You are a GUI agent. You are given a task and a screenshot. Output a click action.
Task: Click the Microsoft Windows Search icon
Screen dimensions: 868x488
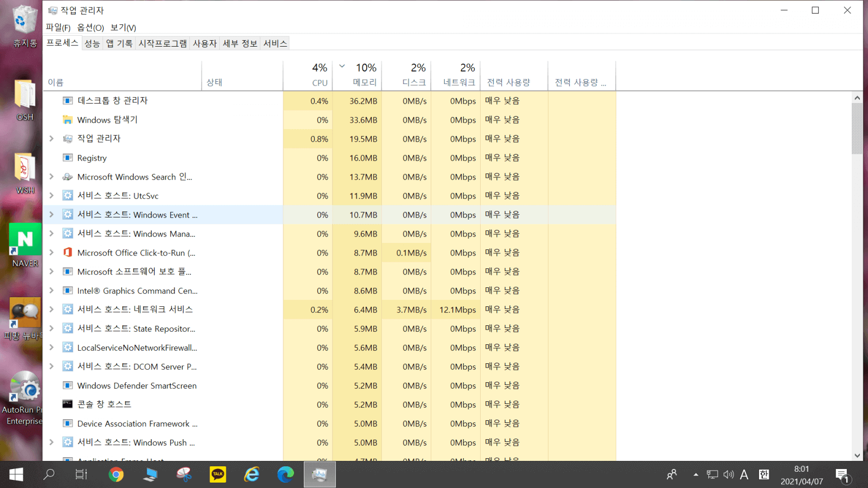tap(68, 177)
